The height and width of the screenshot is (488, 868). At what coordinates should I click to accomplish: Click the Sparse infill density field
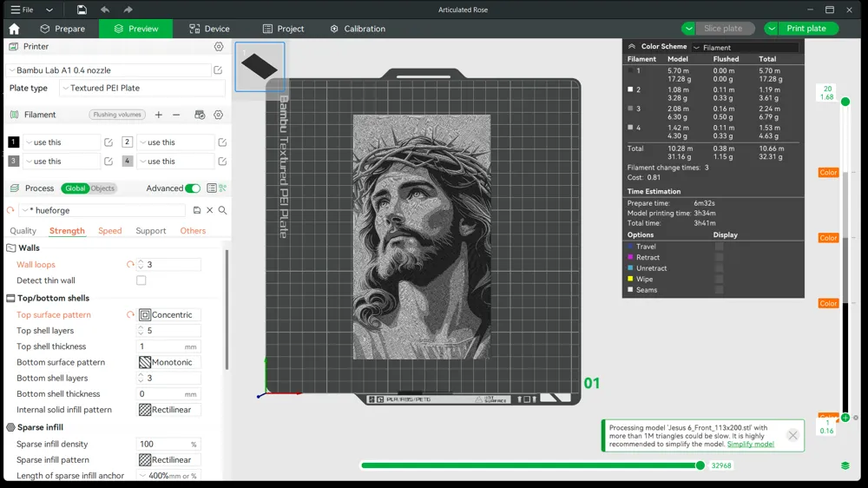click(x=168, y=445)
